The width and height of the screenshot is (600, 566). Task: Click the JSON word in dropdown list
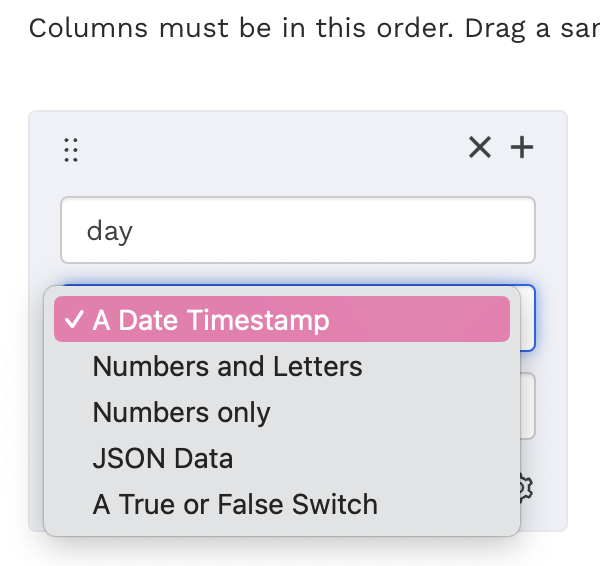pos(118,458)
